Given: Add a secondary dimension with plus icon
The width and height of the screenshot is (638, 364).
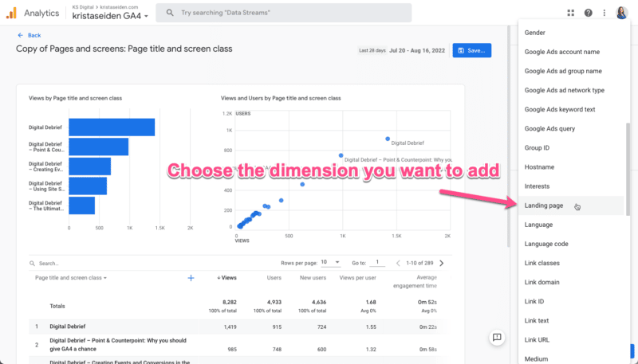Looking at the screenshot, I should click(x=191, y=278).
